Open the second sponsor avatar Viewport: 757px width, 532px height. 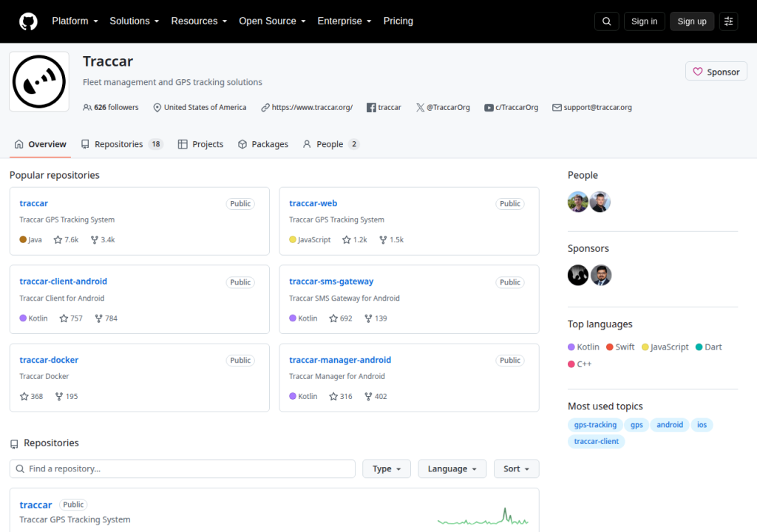(x=601, y=275)
